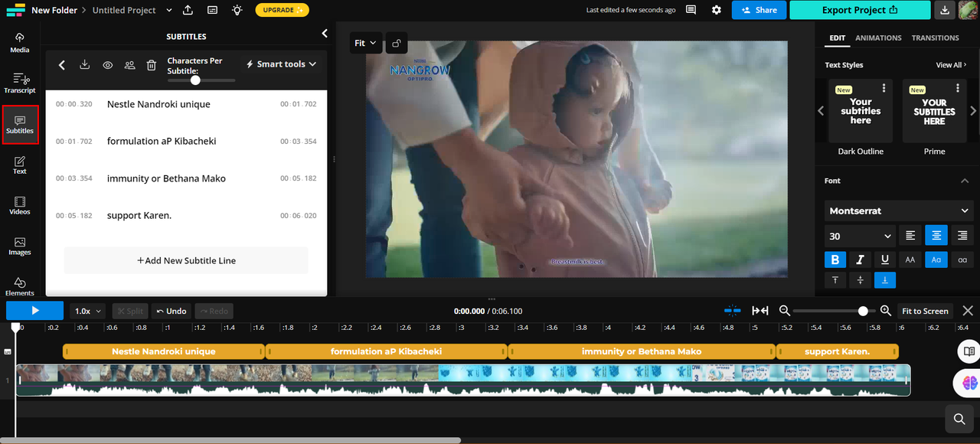Collapse the Font section chevron
Image resolution: width=980 pixels, height=444 pixels.
point(964,181)
